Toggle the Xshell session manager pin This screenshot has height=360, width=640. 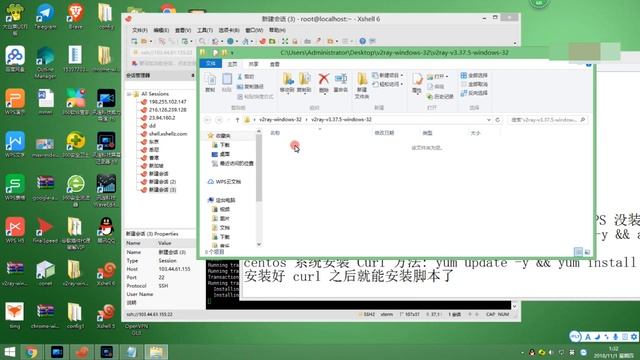pyautogui.click(x=192, y=76)
